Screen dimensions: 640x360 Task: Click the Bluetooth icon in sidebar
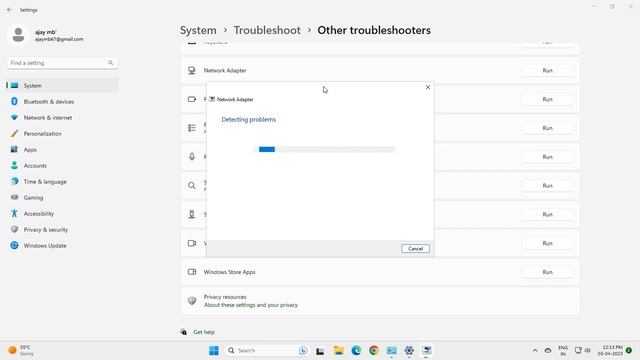click(x=14, y=101)
